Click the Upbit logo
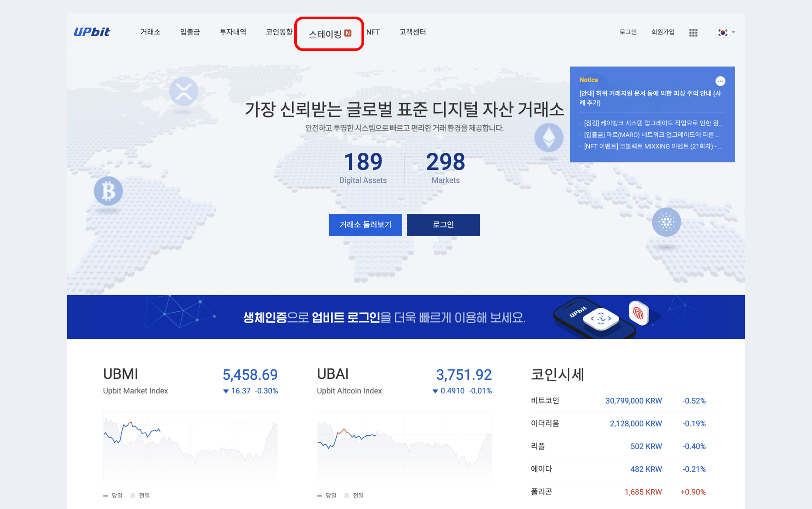This screenshot has height=509, width=812. pos(92,32)
